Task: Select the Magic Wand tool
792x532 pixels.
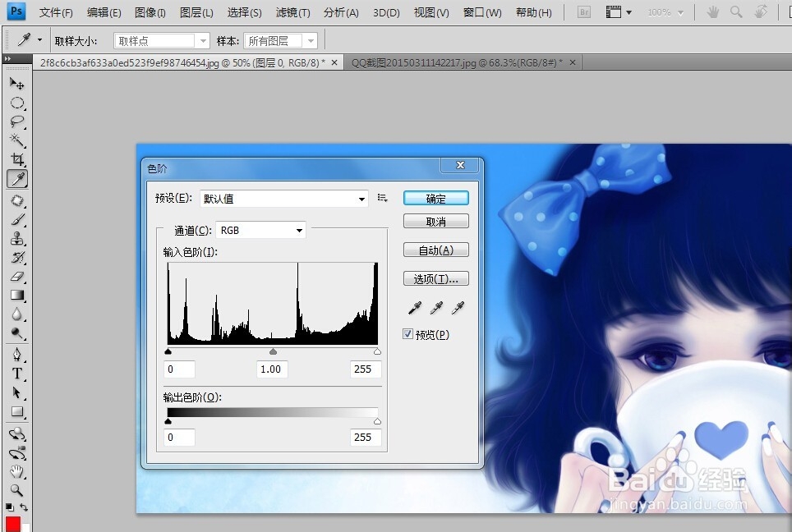Action: coord(16,140)
